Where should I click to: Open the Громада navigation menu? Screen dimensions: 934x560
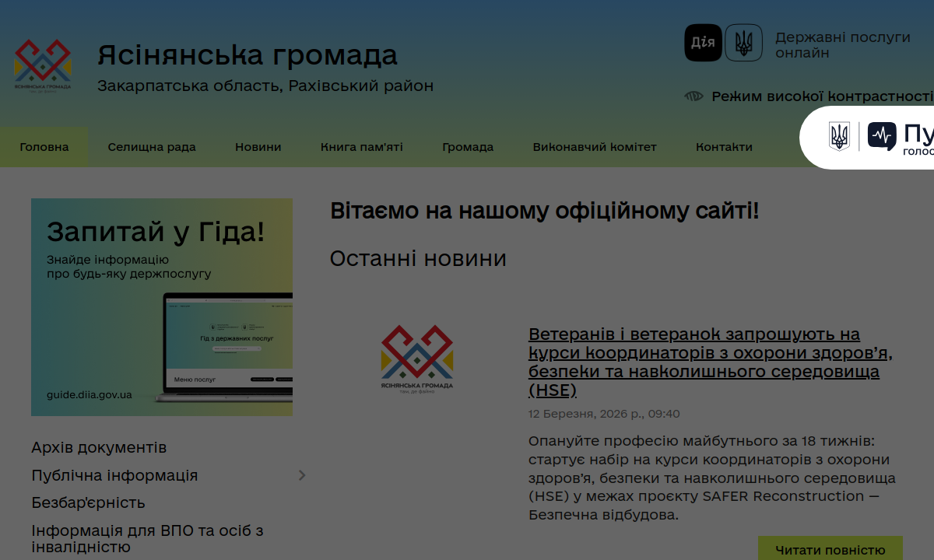[468, 147]
